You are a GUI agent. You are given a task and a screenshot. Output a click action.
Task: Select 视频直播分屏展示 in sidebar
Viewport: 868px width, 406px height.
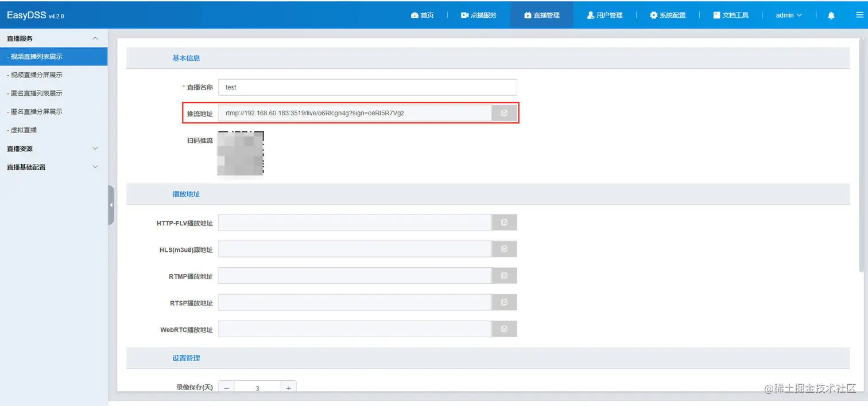click(x=53, y=75)
